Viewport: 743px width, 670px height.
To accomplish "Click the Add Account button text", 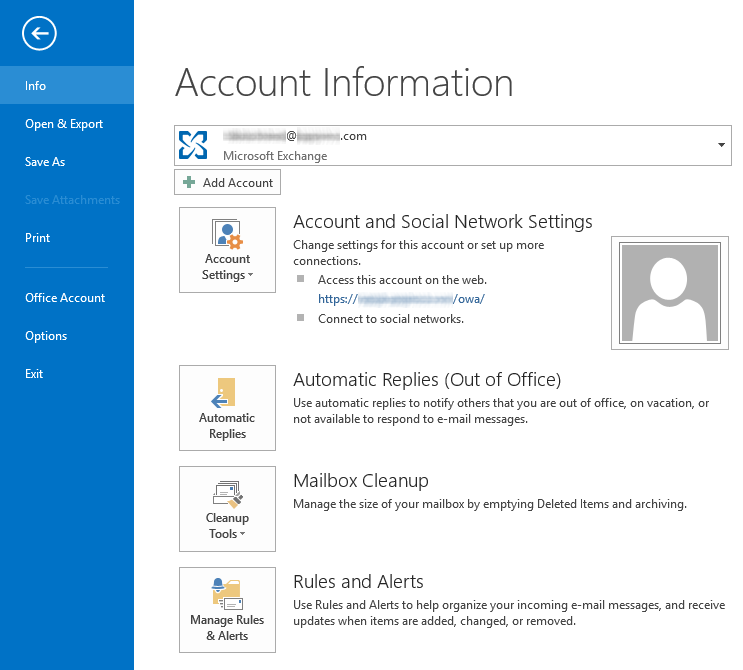I will point(237,183).
